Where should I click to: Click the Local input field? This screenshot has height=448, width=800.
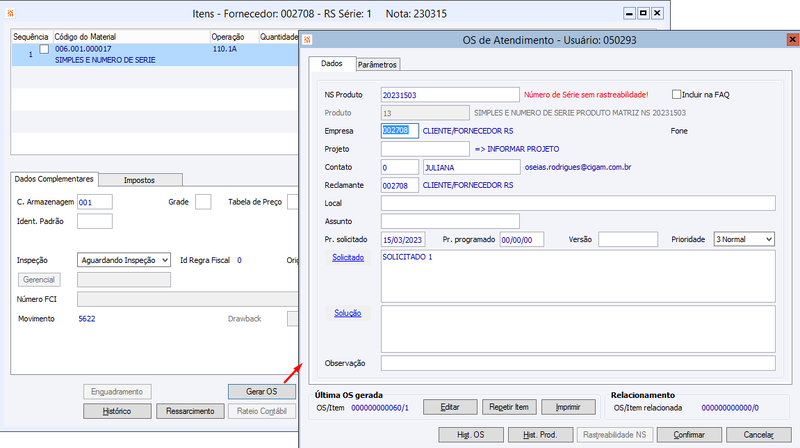coord(578,203)
